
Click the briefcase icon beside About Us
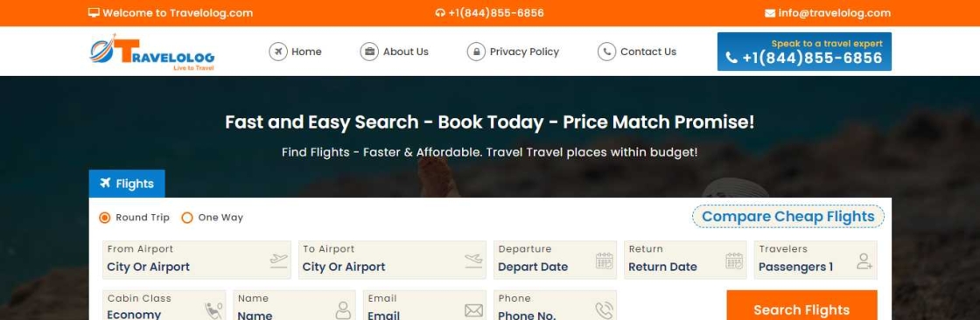[x=369, y=52]
